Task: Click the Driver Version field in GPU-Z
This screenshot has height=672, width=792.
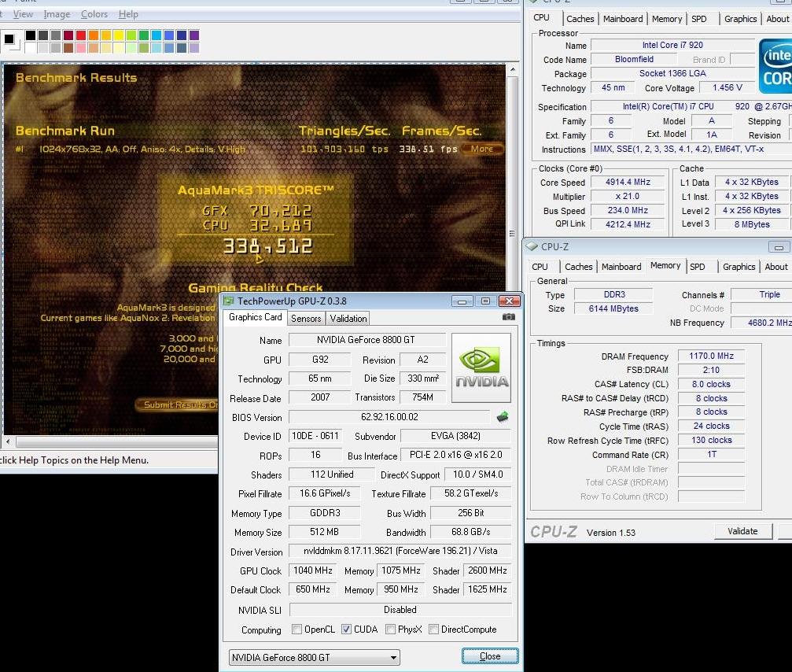Action: [x=400, y=551]
